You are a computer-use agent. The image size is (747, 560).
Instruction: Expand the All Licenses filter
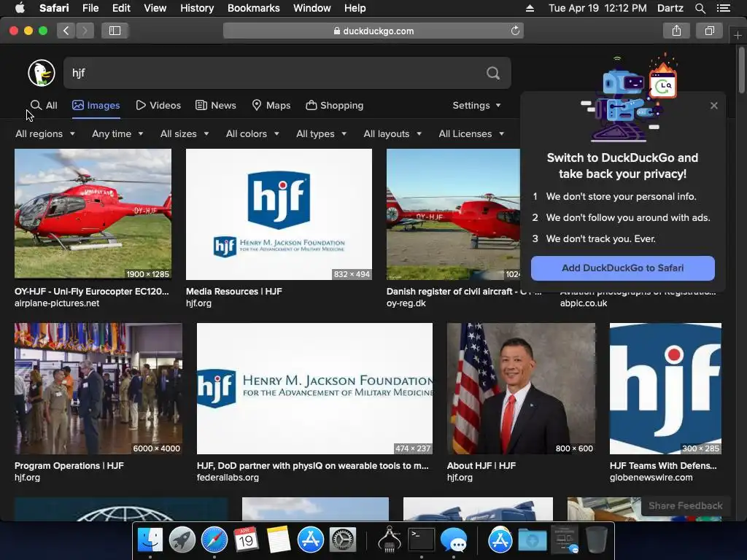(471, 134)
